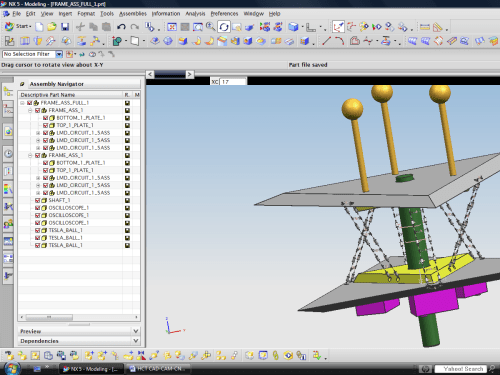Screen dimensions: 500x375
Task: Click the Zoom magnifier tool
Action: tap(211, 27)
